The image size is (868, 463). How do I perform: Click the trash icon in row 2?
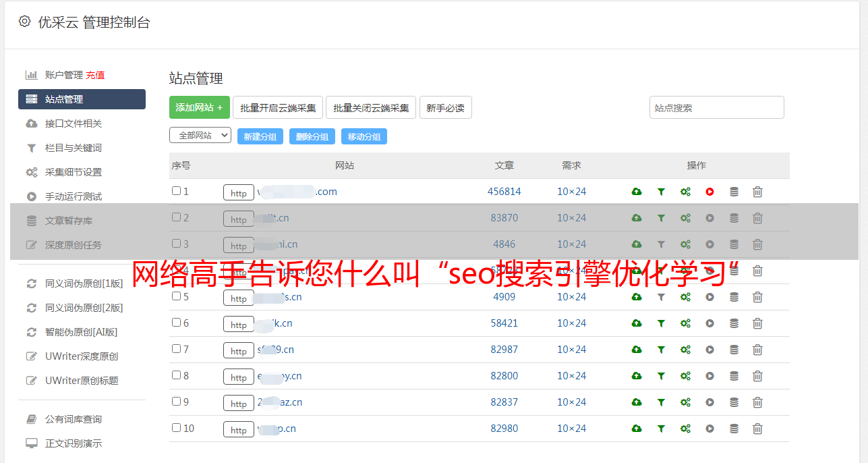[x=757, y=218]
